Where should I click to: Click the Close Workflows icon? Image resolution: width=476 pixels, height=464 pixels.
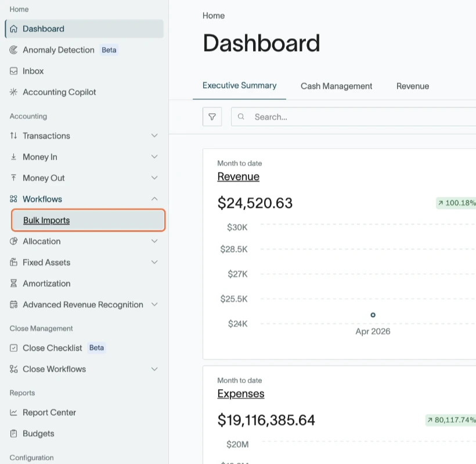tap(14, 369)
